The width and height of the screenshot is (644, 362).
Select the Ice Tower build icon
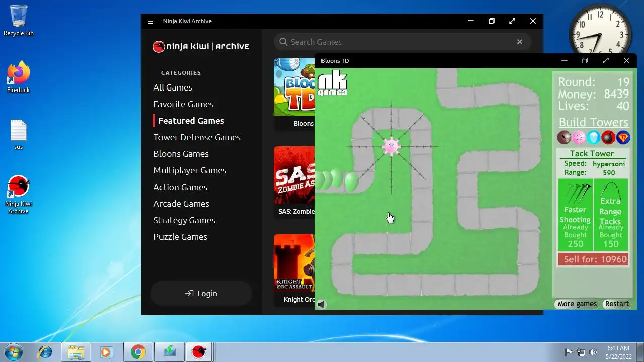pyautogui.click(x=594, y=137)
